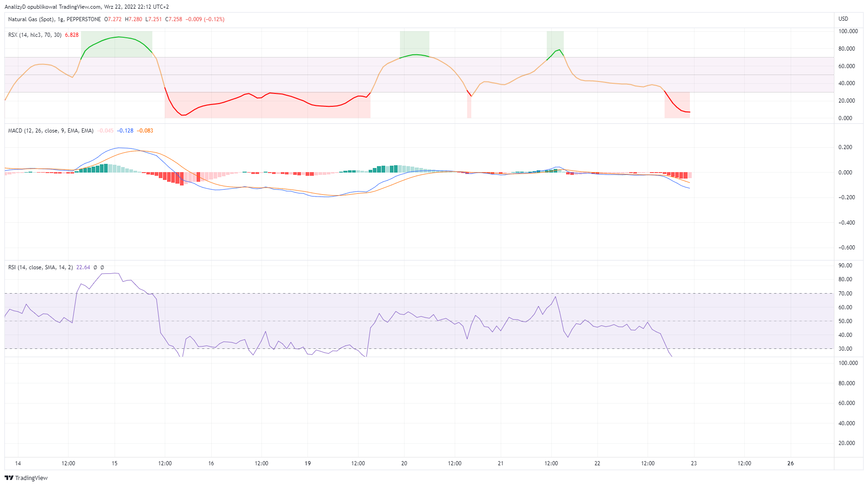Select the MACD (12, 26, close, 9, EMA, EMA) legend
The height and width of the screenshot is (486, 868).
point(51,131)
